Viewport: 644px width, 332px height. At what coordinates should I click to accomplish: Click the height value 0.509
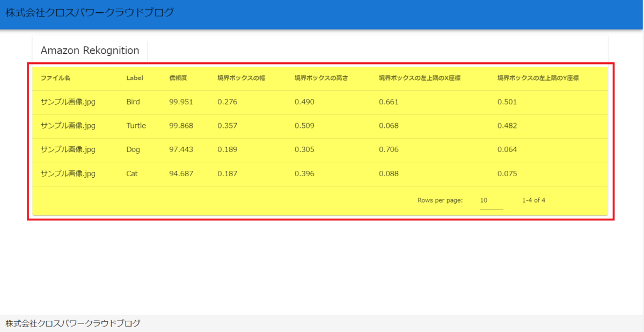[x=304, y=126]
